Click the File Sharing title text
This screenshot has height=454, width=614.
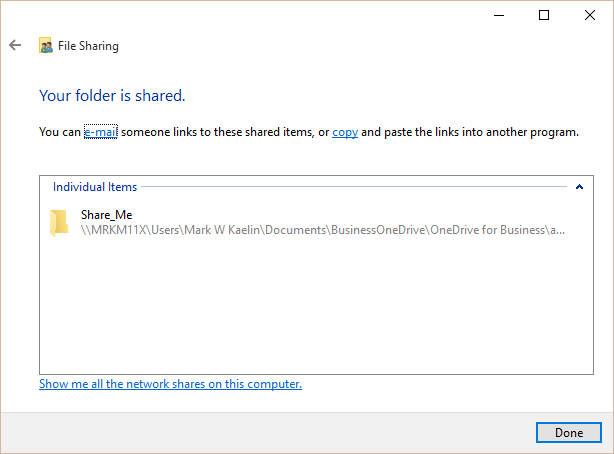pyautogui.click(x=88, y=46)
